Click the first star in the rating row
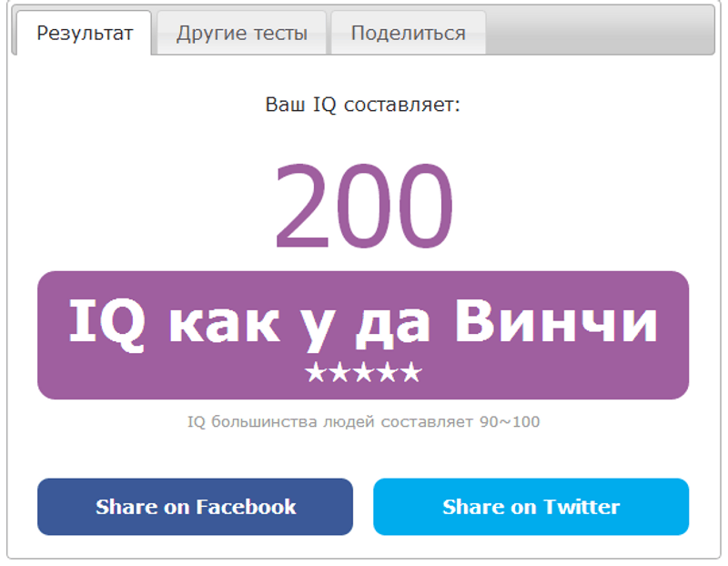728x566 pixels. tap(316, 372)
